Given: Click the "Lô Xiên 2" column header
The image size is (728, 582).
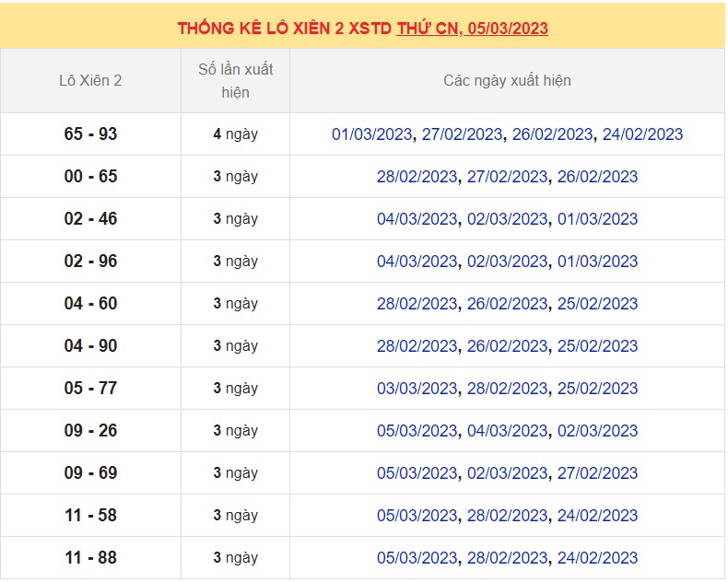Looking at the screenshot, I should click(x=90, y=81).
